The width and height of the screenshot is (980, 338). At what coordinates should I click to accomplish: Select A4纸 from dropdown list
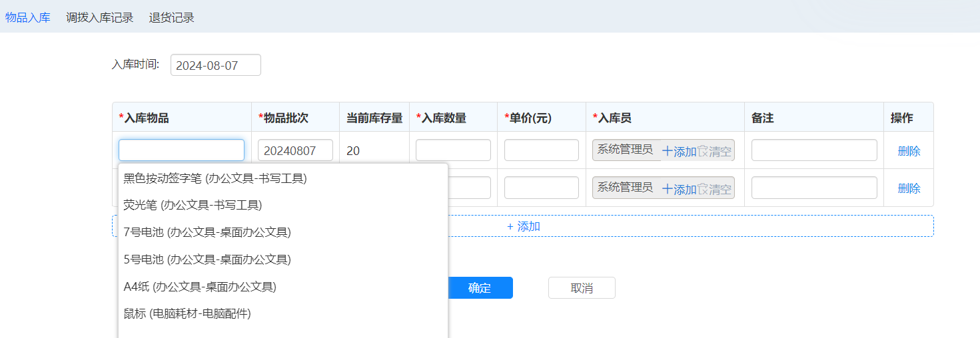click(200, 287)
